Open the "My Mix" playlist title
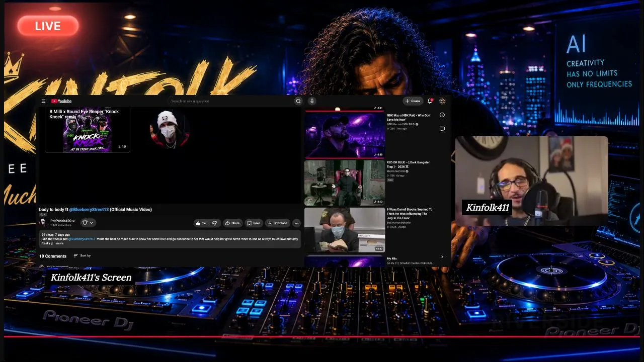The image size is (644, 362). (392, 258)
